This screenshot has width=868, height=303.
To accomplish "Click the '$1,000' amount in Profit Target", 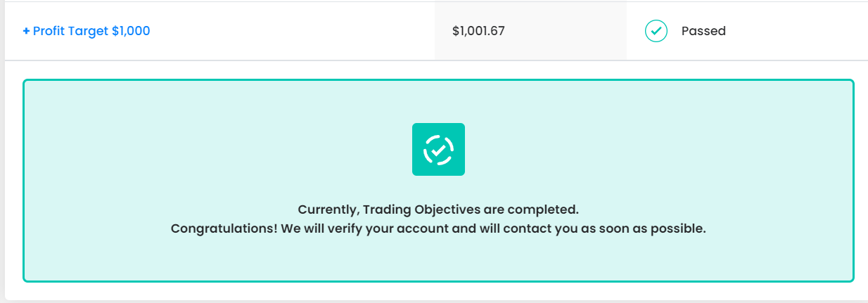I will (131, 31).
